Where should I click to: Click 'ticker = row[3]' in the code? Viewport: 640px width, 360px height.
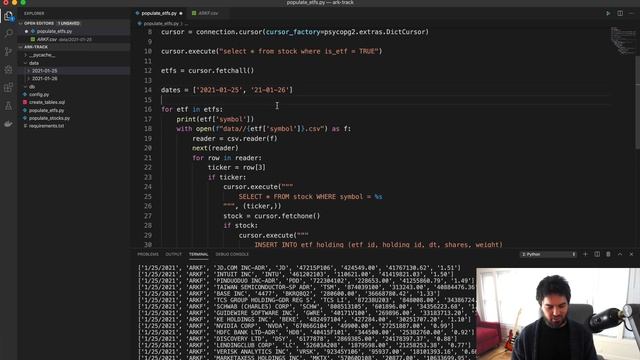(237, 168)
